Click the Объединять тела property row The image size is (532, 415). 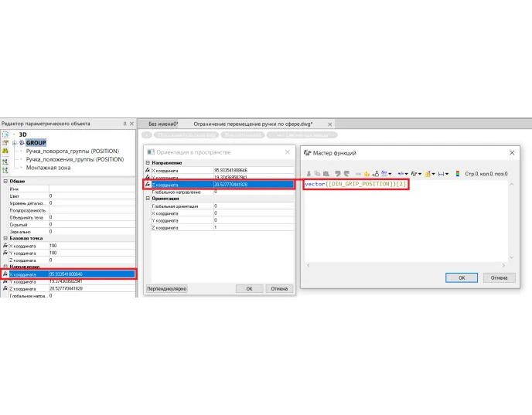[72, 217]
